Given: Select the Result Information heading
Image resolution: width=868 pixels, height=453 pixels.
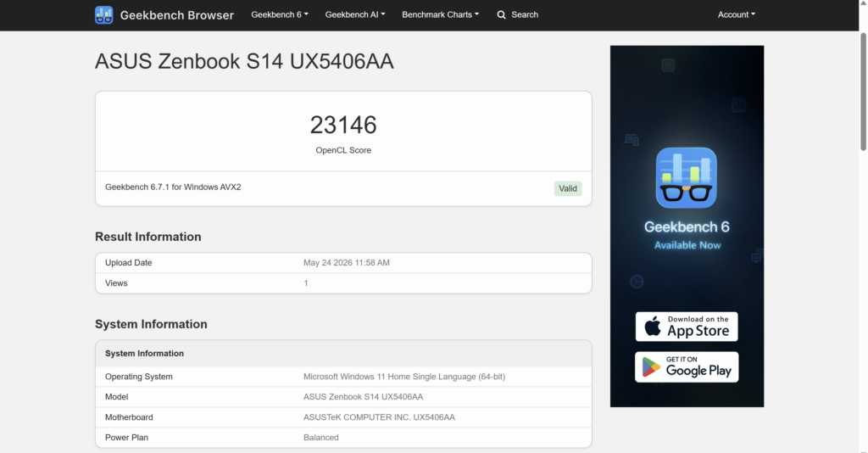Looking at the screenshot, I should [148, 237].
